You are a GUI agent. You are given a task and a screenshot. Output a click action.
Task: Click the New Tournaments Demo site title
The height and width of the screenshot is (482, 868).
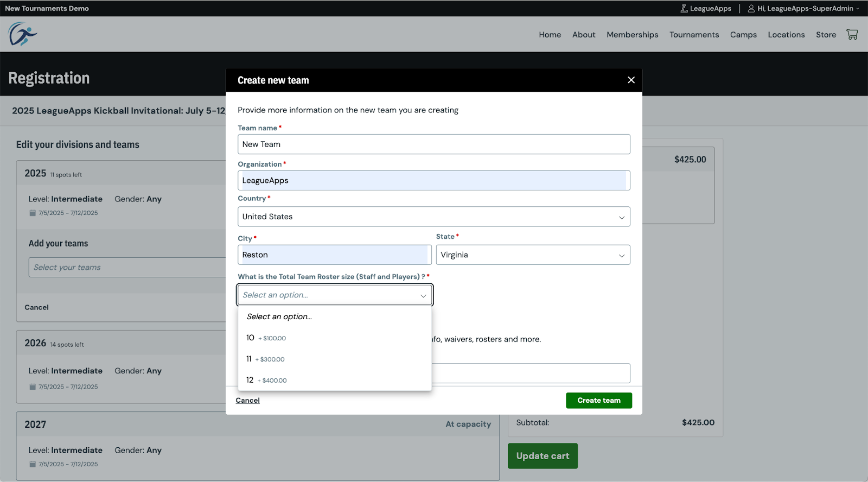(x=47, y=8)
